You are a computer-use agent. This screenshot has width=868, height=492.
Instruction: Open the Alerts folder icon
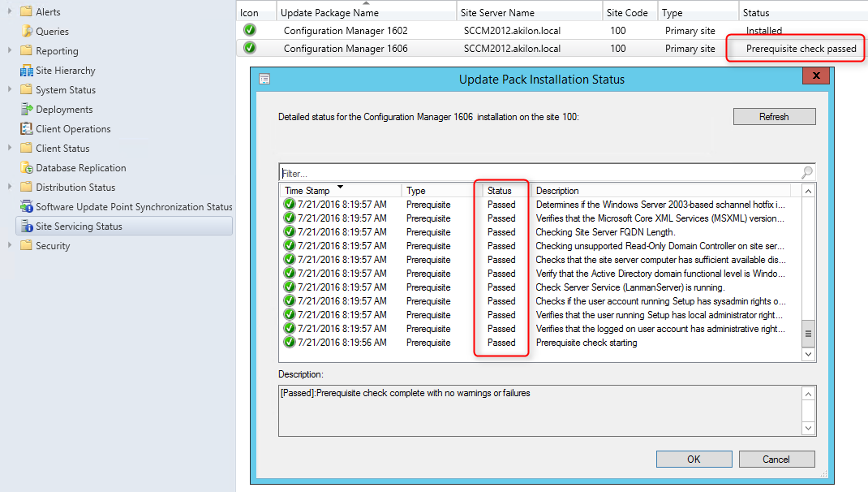(x=26, y=11)
